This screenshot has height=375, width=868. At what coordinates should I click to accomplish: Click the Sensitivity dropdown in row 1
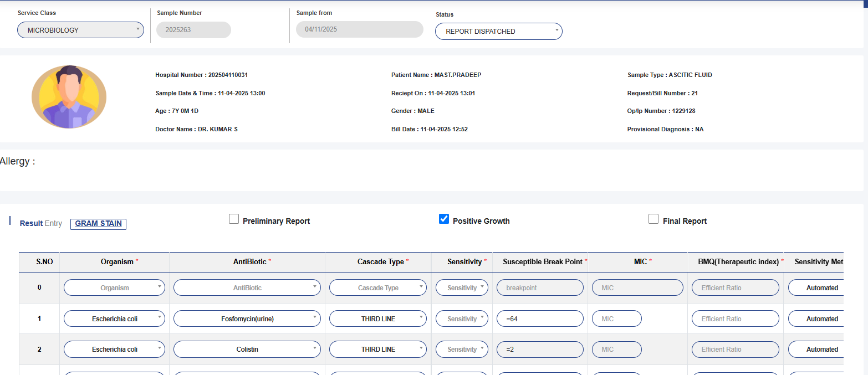click(462, 319)
